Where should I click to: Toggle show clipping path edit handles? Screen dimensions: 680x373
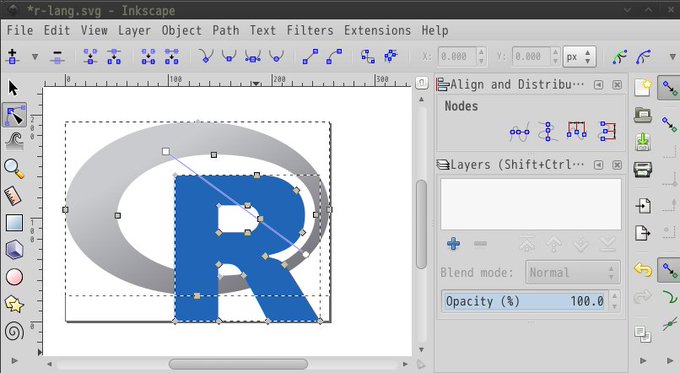tap(620, 57)
